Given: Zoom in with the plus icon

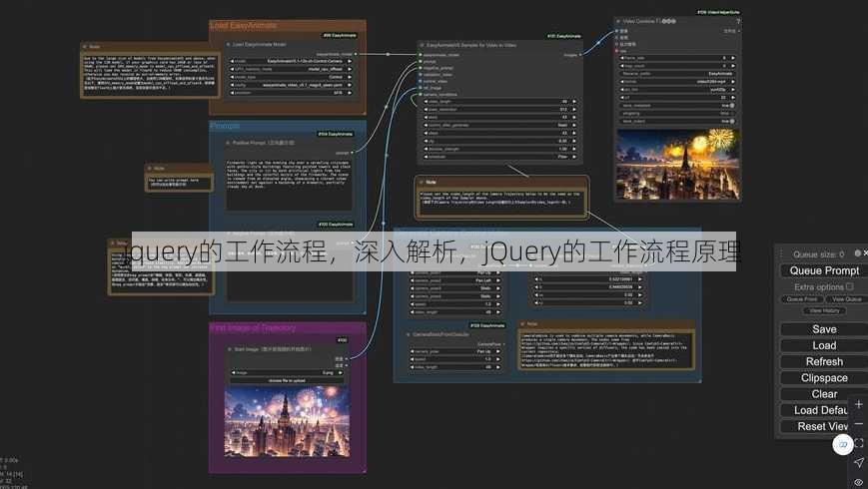Looking at the screenshot, I should 859,404.
